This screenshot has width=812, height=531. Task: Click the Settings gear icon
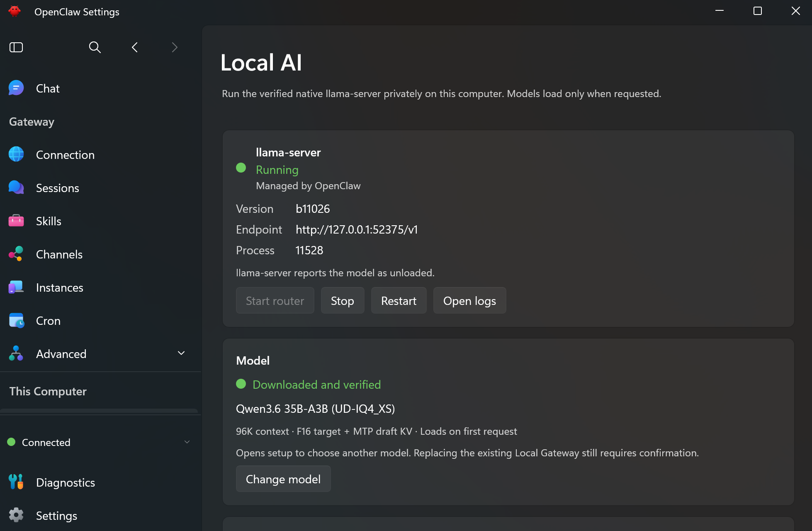[x=16, y=515]
